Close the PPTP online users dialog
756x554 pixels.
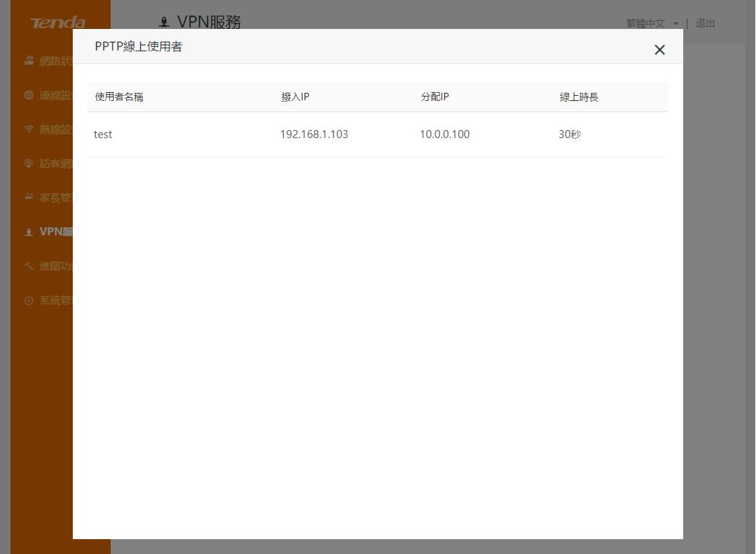pos(659,50)
